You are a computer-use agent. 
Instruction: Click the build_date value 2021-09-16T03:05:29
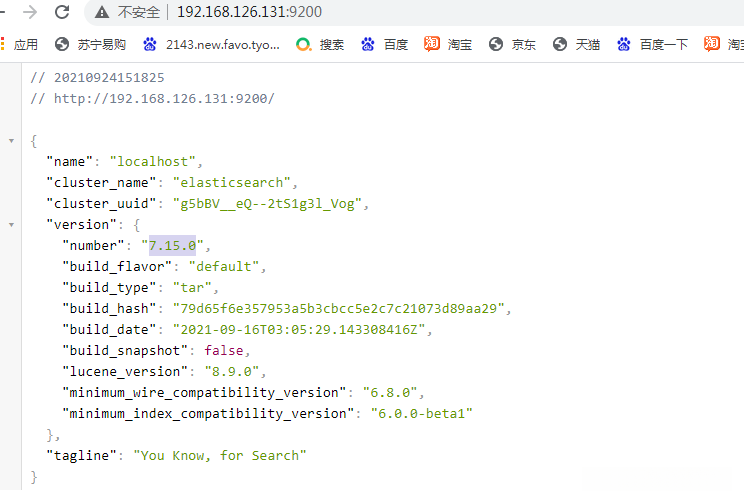coord(299,330)
